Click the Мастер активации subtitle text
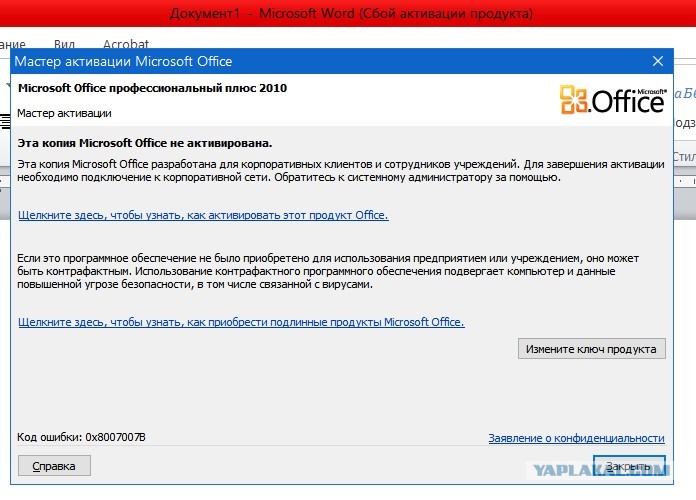The height and width of the screenshot is (500, 696). (64, 113)
